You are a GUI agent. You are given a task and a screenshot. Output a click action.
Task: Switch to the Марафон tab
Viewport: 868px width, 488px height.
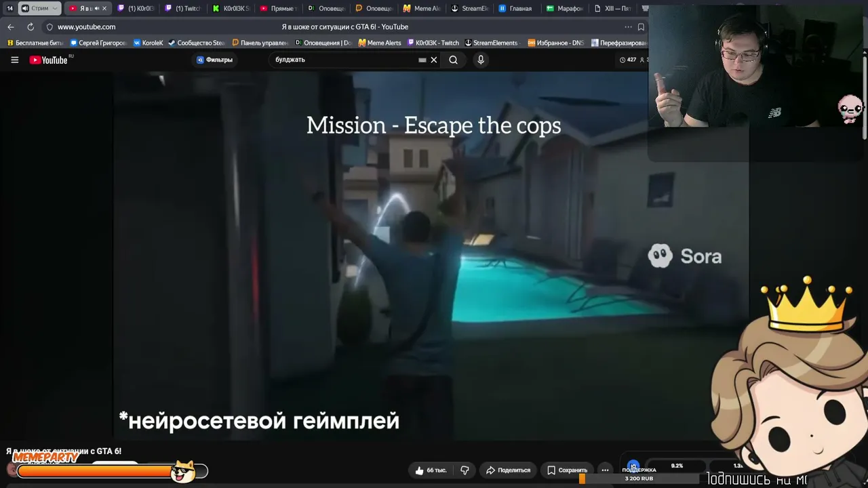[x=564, y=9]
